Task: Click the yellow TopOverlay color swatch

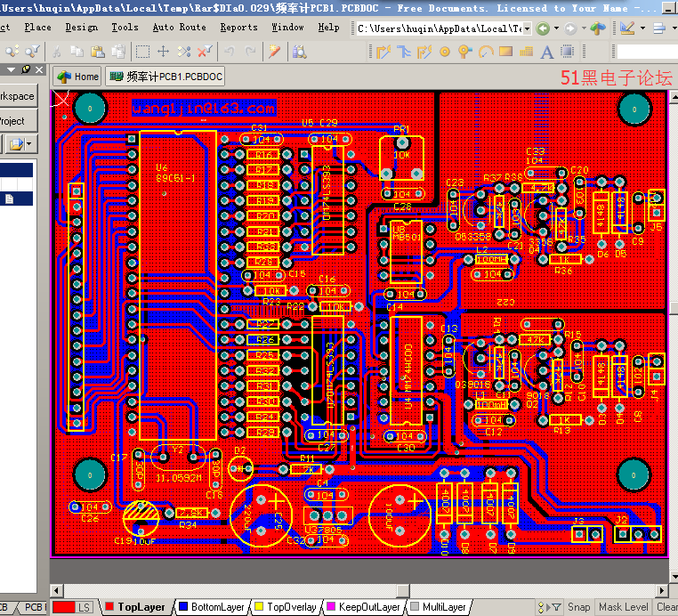Action: tap(259, 606)
